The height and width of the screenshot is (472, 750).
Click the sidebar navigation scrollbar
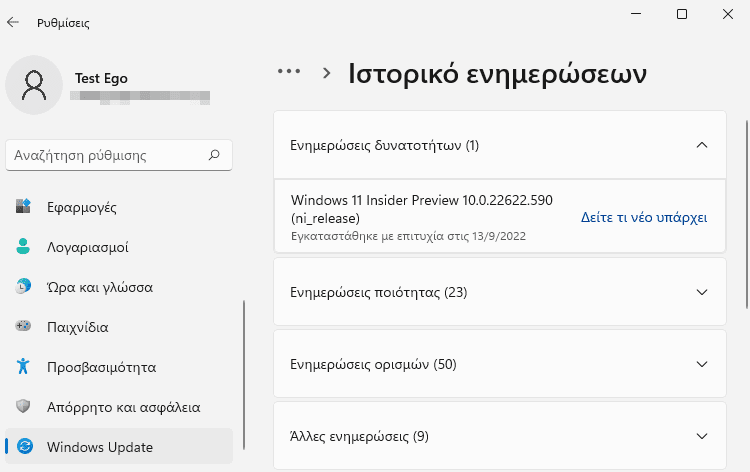point(244,375)
